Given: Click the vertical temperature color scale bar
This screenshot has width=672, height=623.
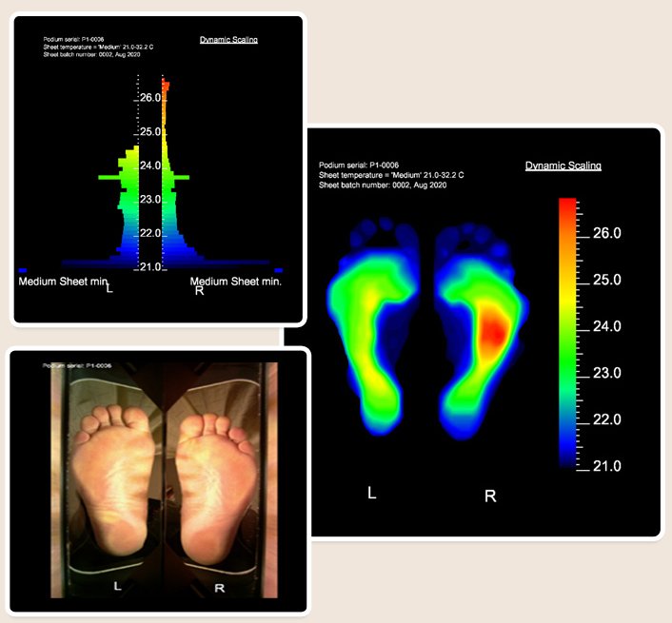Looking at the screenshot, I should point(567,333).
